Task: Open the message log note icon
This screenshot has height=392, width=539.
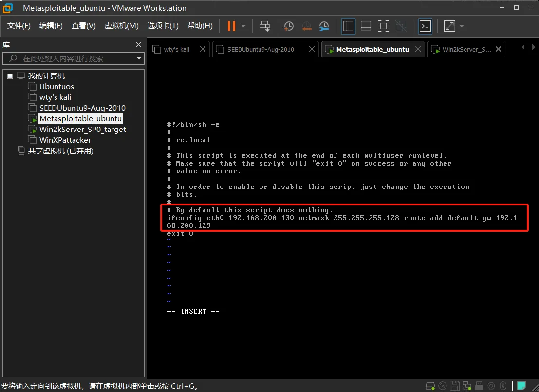Action: 521,386
